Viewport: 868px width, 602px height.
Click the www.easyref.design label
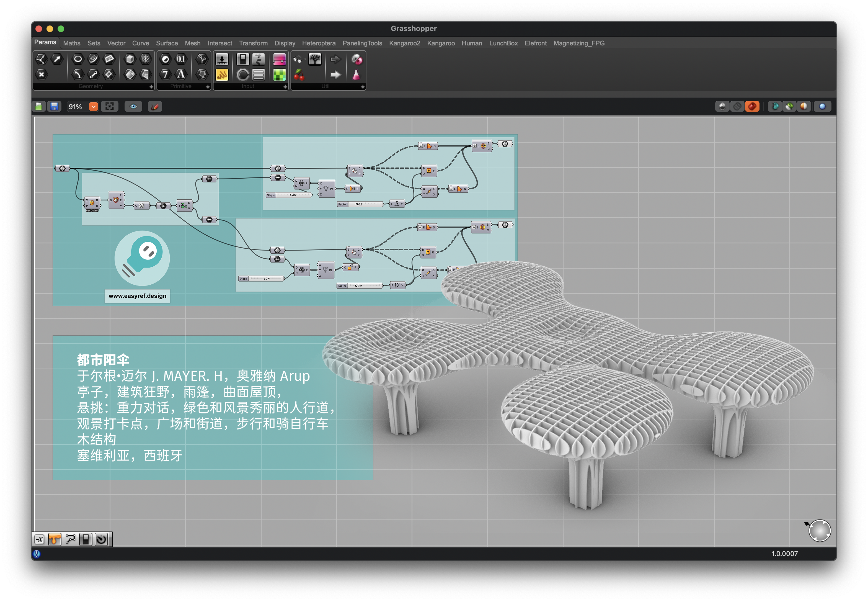click(x=137, y=296)
